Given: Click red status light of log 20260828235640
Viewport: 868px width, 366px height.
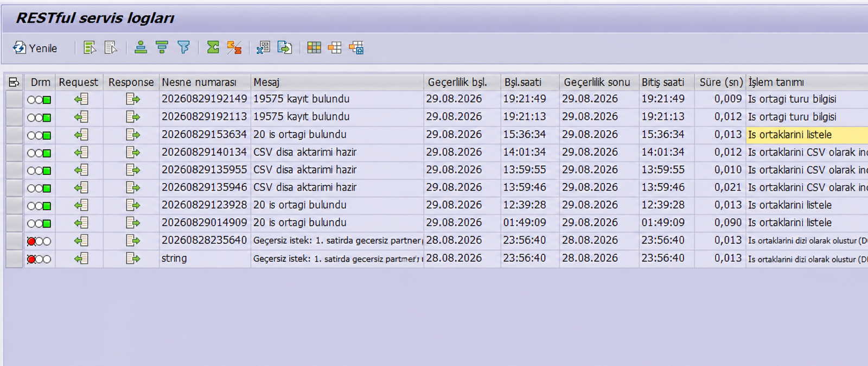Looking at the screenshot, I should [31, 242].
